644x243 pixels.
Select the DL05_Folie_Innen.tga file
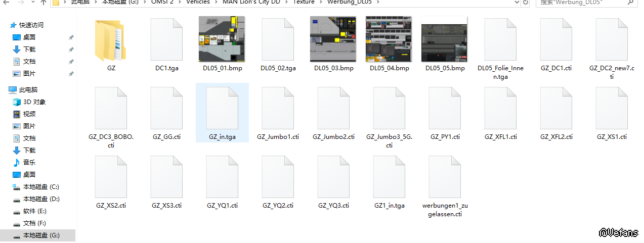point(500,49)
